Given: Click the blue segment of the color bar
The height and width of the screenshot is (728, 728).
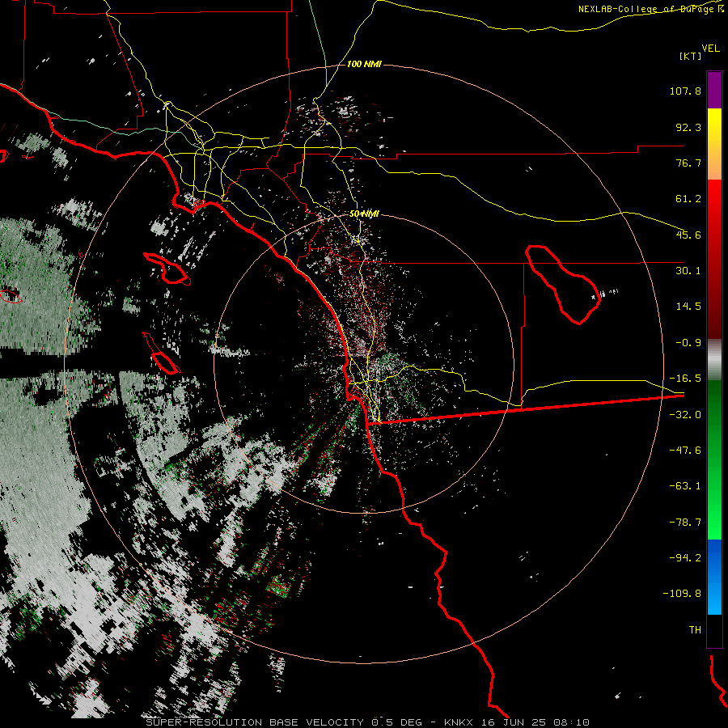Looking at the screenshot, I should coord(714,577).
